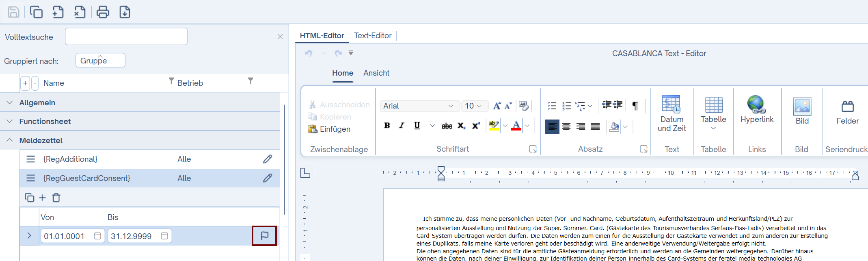Expand the Allgemein group
The image size is (868, 261).
pos(10,102)
